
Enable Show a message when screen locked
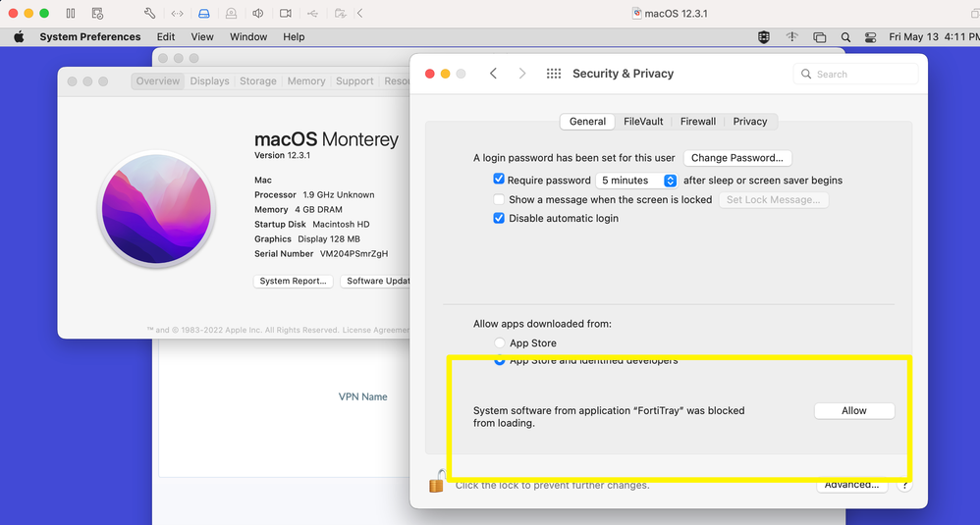pyautogui.click(x=499, y=200)
